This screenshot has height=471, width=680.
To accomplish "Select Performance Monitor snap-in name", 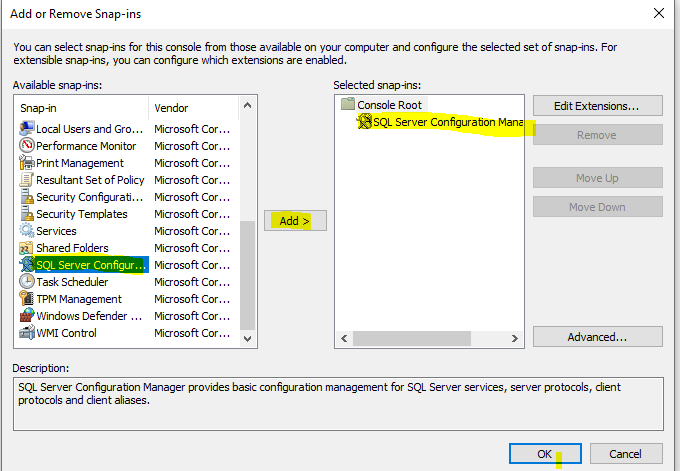I will [x=86, y=146].
